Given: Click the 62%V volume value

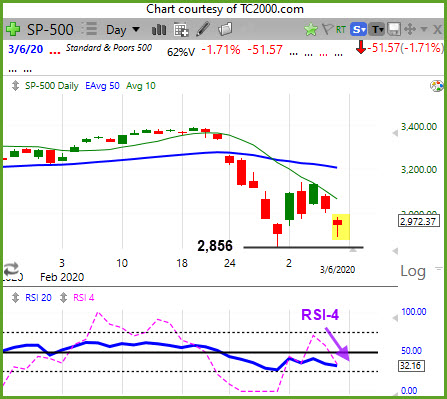Looking at the screenshot, I should pos(181,52).
